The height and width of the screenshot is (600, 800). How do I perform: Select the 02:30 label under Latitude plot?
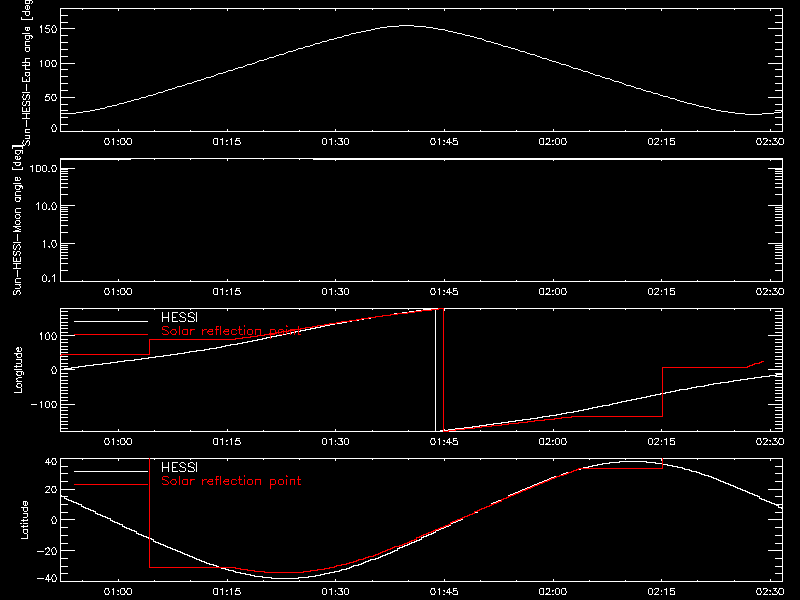(770, 592)
